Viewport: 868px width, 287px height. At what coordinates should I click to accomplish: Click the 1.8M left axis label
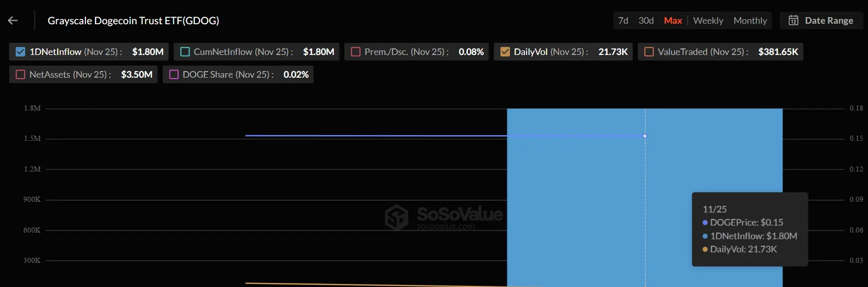point(32,108)
